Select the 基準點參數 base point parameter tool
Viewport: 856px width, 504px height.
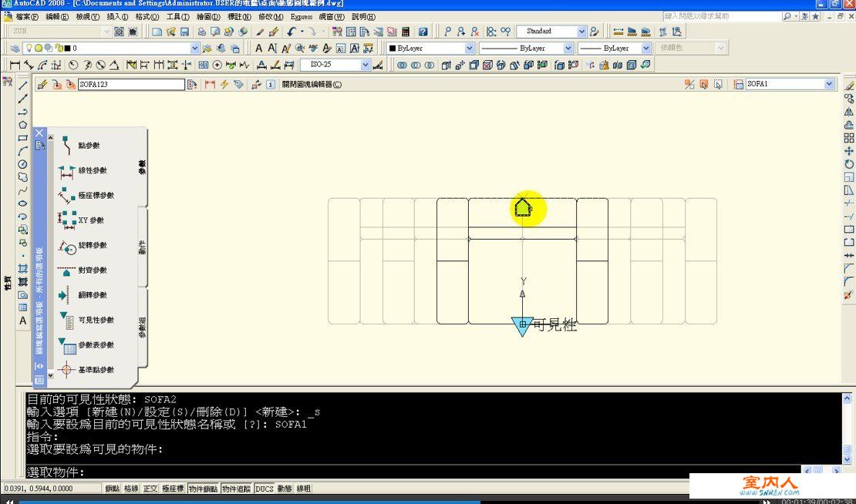85,370
